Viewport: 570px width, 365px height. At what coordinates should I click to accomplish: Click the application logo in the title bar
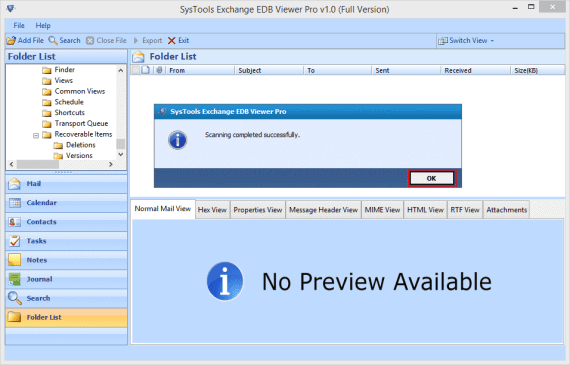pyautogui.click(x=11, y=8)
